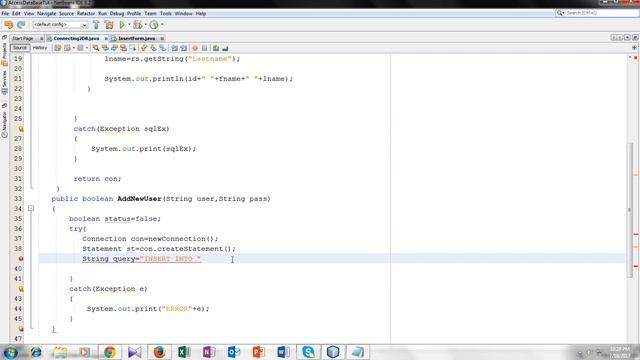Click the "return con;" statement
The width and height of the screenshot is (640, 360).
(x=97, y=179)
